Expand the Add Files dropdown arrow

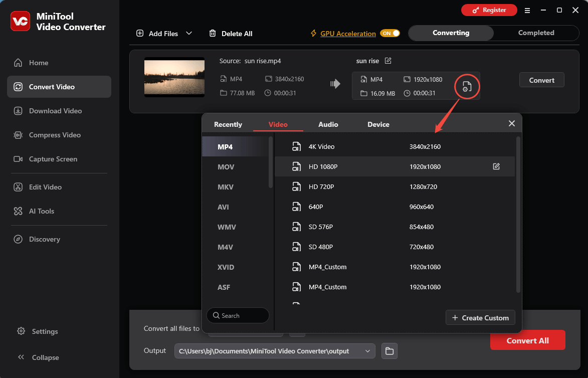[x=189, y=34]
